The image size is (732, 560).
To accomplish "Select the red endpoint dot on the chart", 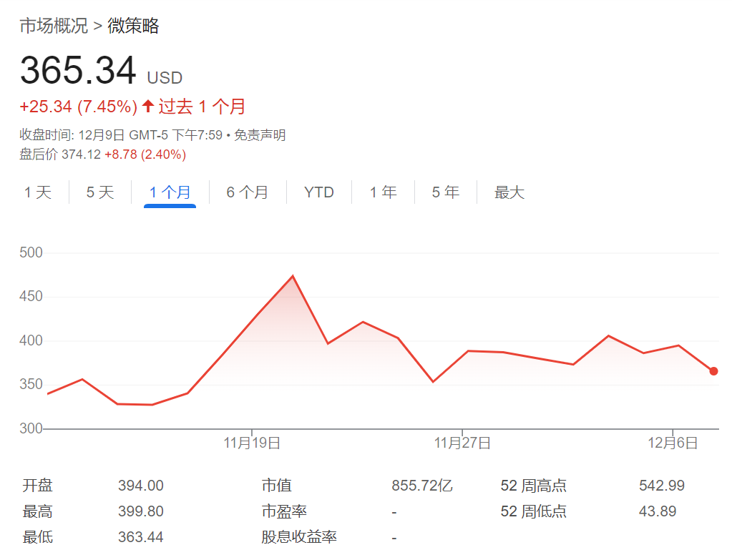I will 713,371.
